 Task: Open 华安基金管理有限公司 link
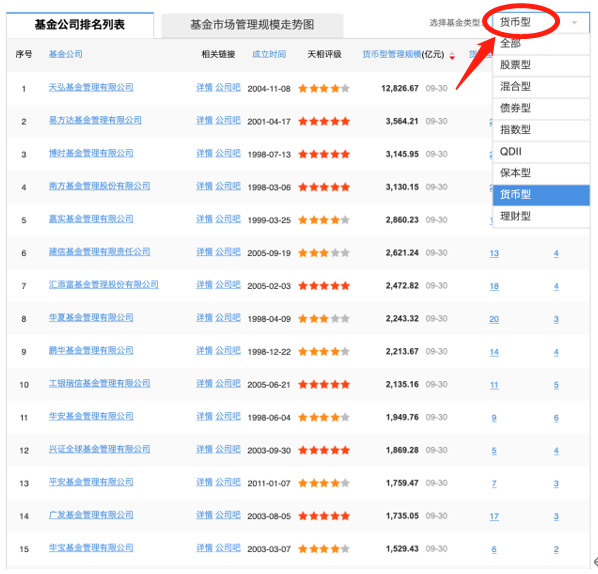tap(91, 416)
